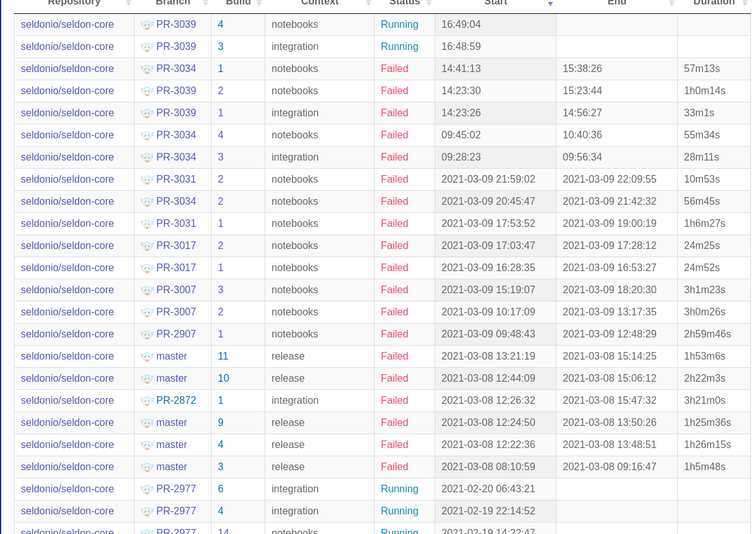756x534 pixels.
Task: Click the pipeline icon beside PR-3017 build 2
Action: click(147, 246)
